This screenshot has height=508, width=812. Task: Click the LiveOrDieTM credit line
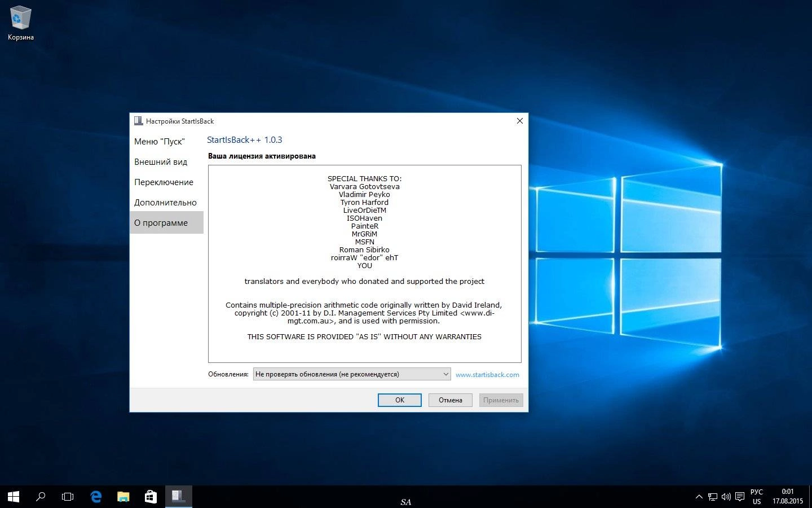click(x=364, y=210)
